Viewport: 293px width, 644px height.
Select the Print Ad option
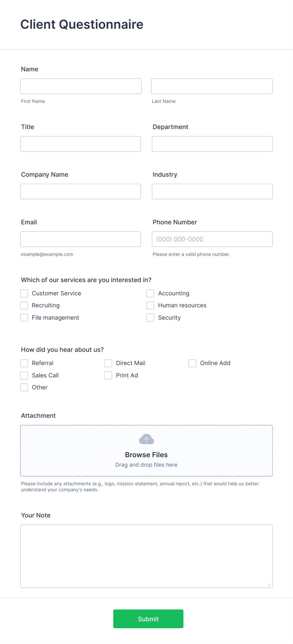(x=108, y=375)
